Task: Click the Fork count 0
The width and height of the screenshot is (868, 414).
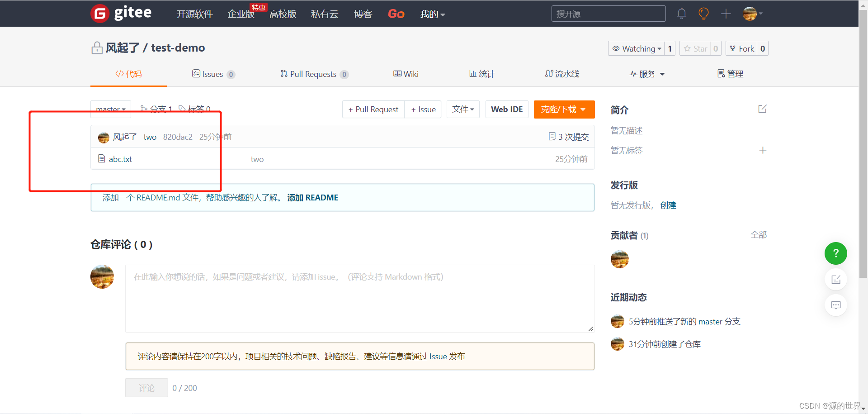Action: tap(763, 48)
